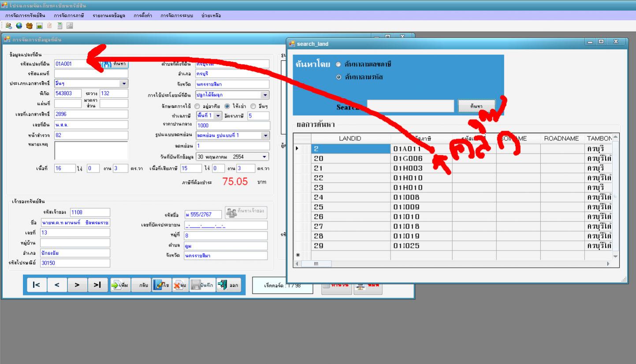This screenshot has height=364, width=636.
Task: Click the แก้ไข (edit) button with pencil icon
Action: pos(161,285)
